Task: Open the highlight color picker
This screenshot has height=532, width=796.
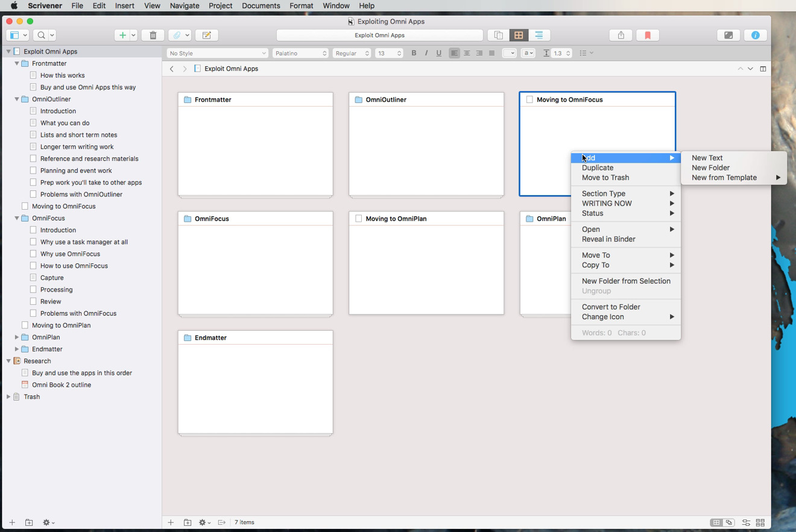Action: click(x=528, y=53)
